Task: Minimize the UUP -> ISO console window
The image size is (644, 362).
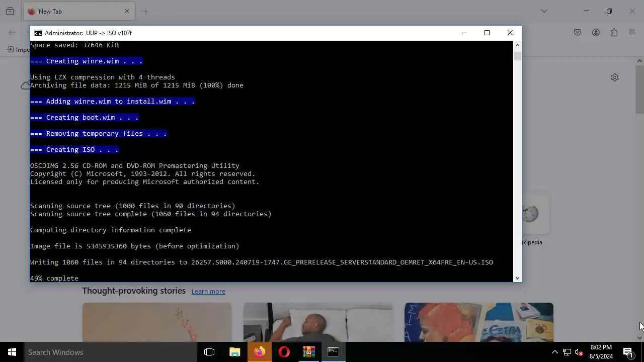Action: pos(464,33)
